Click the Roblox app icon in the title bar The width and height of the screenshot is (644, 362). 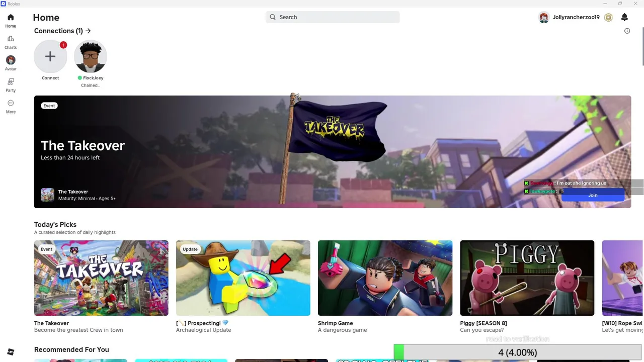coord(4,4)
